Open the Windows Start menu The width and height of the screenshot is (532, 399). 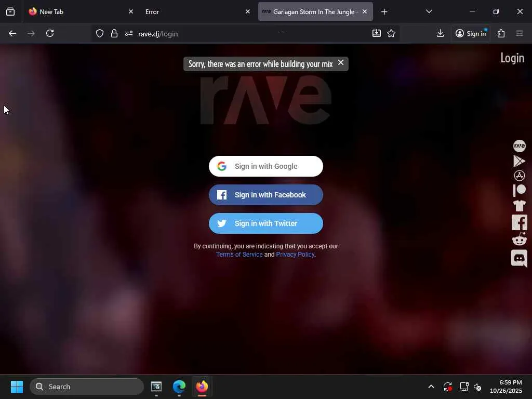click(17, 387)
